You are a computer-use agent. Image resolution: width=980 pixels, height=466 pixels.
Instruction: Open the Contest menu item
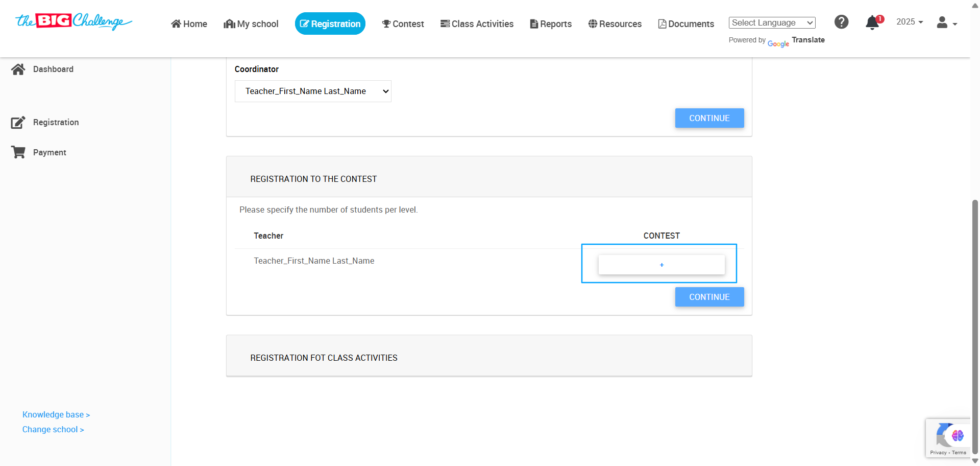(403, 24)
